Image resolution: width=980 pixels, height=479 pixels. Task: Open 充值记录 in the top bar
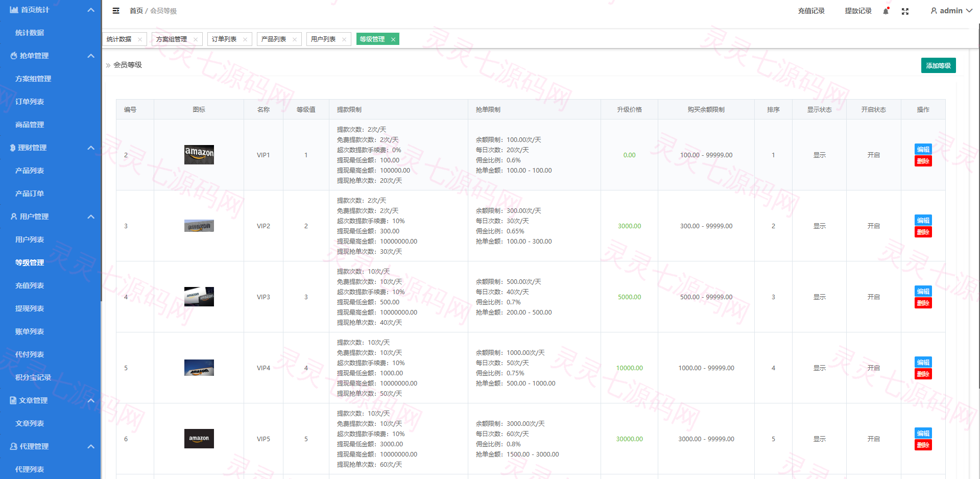click(811, 11)
